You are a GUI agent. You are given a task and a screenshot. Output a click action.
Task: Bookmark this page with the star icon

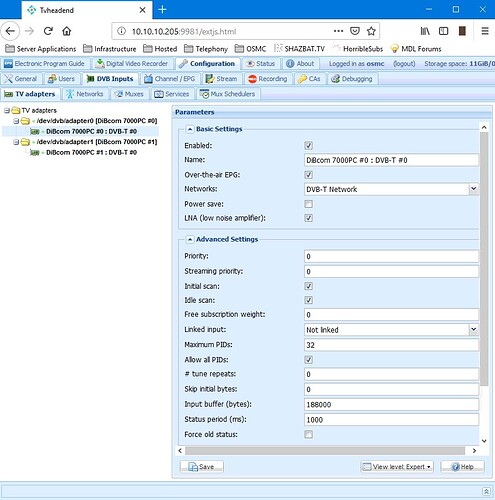click(x=371, y=31)
